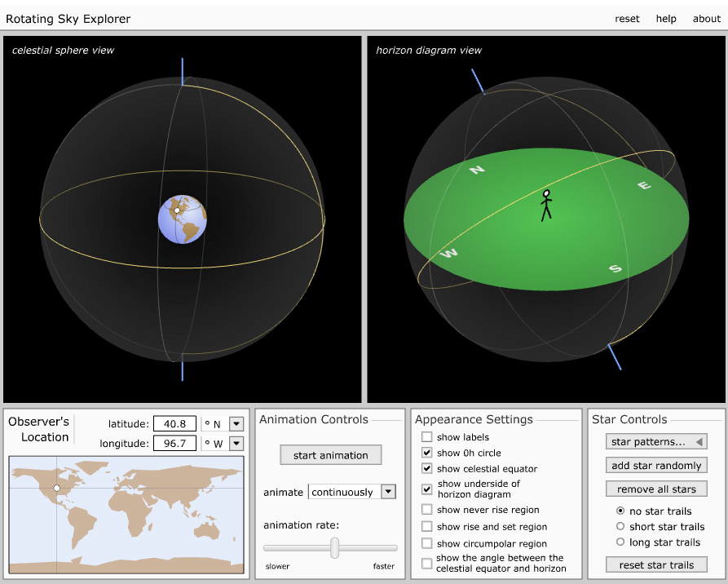Open the help menu item

tap(666, 19)
